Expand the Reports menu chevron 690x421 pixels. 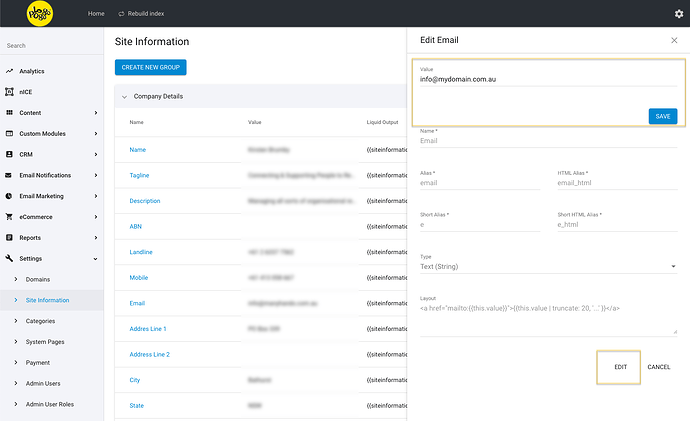(x=95, y=238)
